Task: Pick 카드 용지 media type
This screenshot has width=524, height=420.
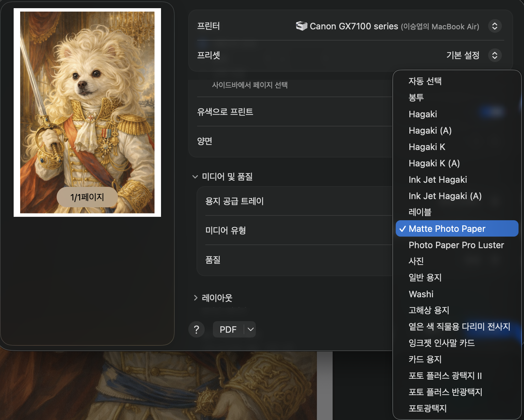Action: point(457,359)
